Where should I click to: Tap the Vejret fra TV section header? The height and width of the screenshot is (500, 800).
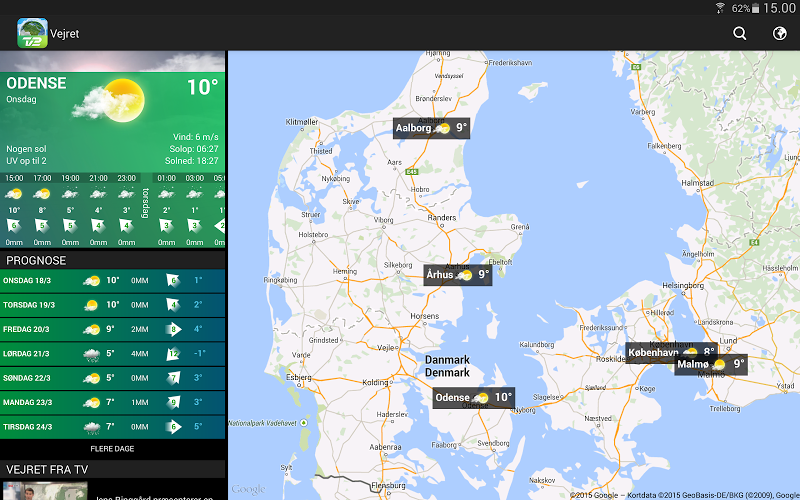click(112, 469)
